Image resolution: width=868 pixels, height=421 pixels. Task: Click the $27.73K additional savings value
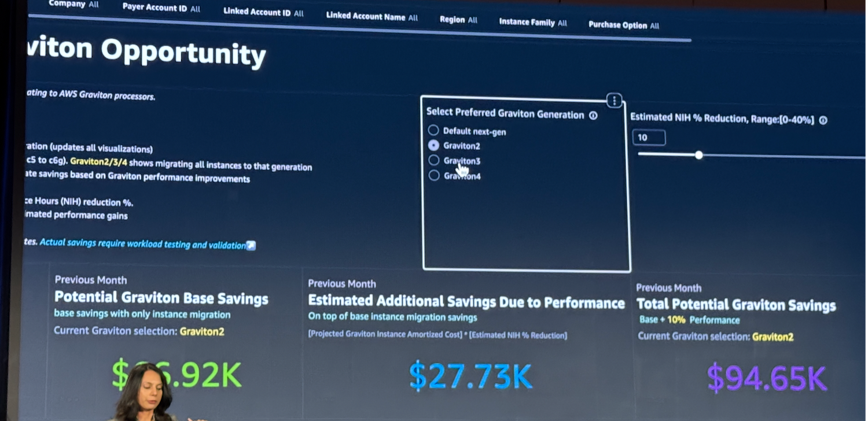pyautogui.click(x=470, y=375)
